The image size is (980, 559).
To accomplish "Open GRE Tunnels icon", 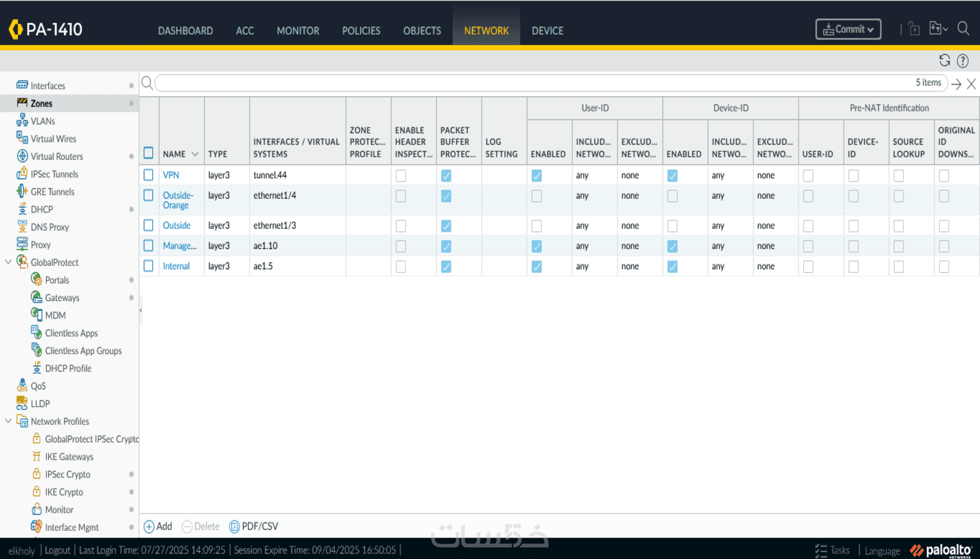I will 22,191.
